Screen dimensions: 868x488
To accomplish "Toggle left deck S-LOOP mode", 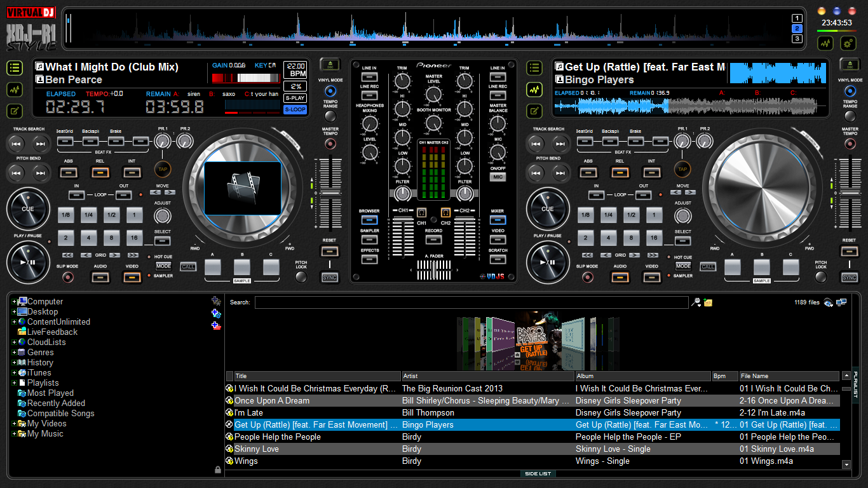I will [x=295, y=109].
